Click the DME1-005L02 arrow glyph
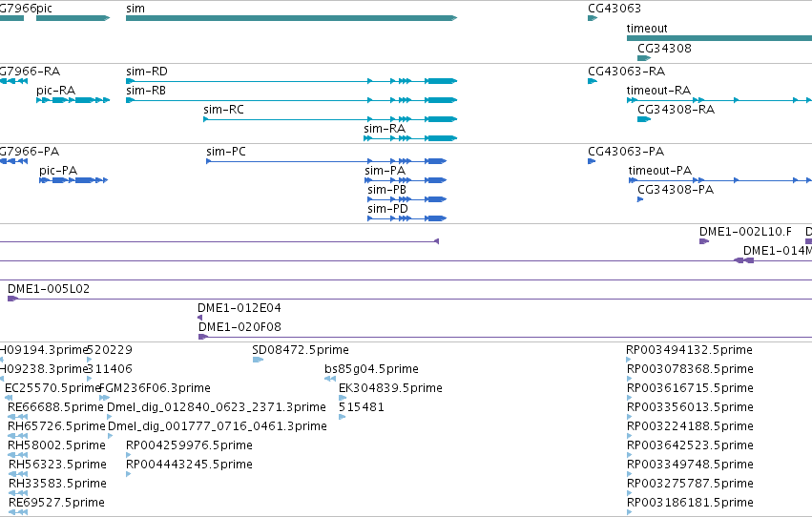 pos(12,299)
